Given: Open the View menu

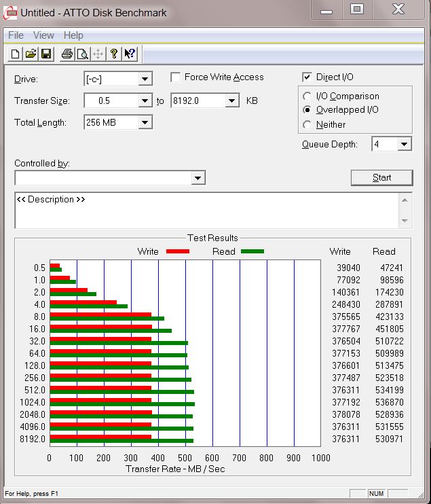Looking at the screenshot, I should point(43,35).
